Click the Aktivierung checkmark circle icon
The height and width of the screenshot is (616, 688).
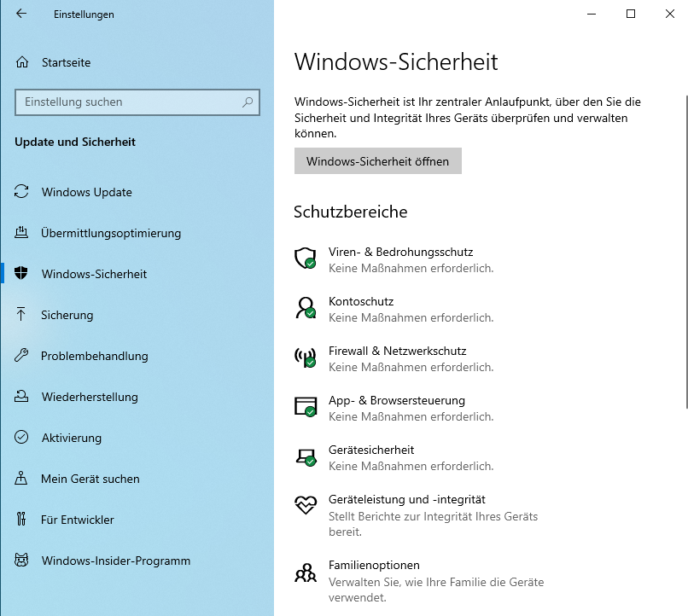(21, 437)
